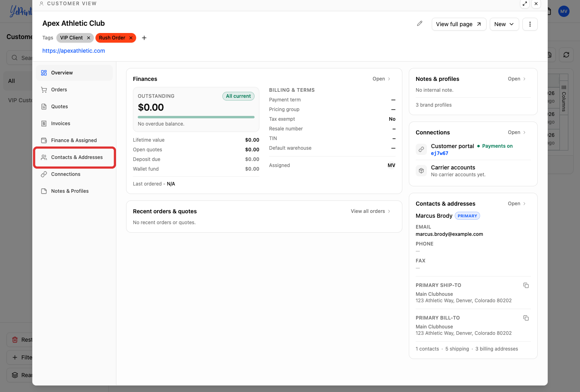The height and width of the screenshot is (392, 580).
Task: Click the VIP Client tag label
Action: (x=71, y=38)
